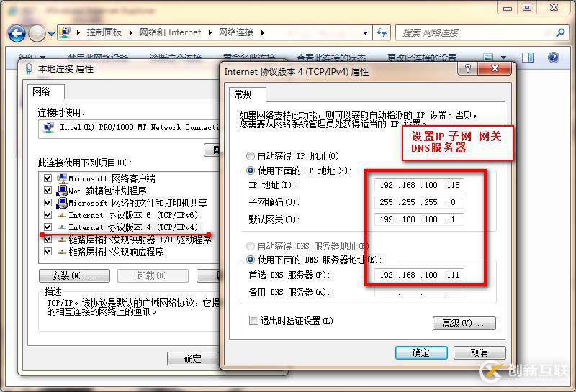Select the TCP/IPv6 protocol item icon
576x392 pixels.
(62, 215)
